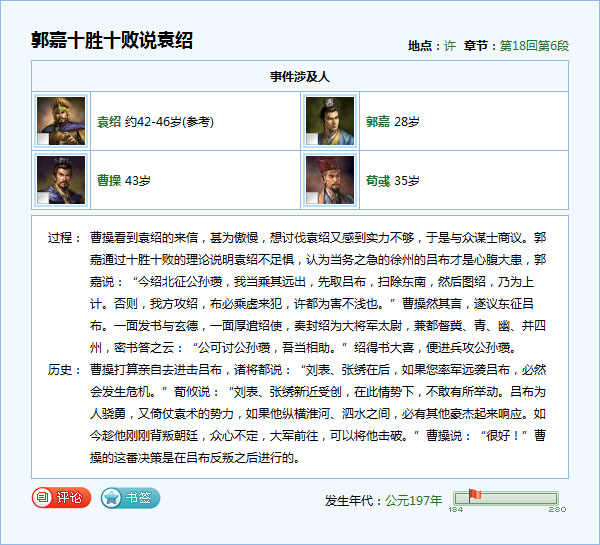The width and height of the screenshot is (600, 545).
Task: Follow the 荀彧 character name link
Action: pos(377,181)
